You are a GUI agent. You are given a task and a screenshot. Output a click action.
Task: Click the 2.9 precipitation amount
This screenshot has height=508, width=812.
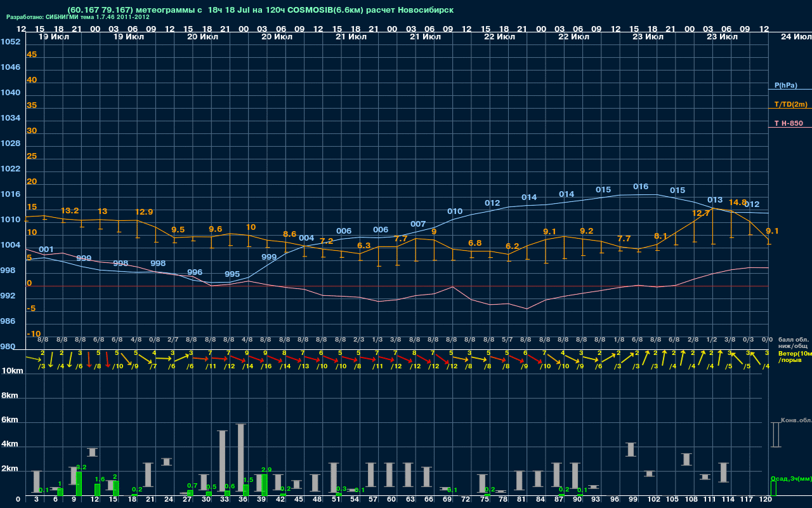(266, 470)
